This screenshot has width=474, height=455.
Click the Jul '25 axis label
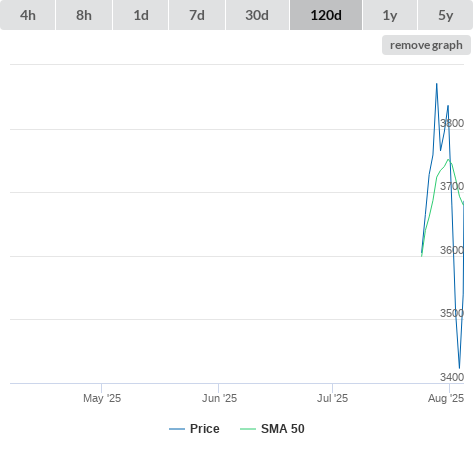332,398
